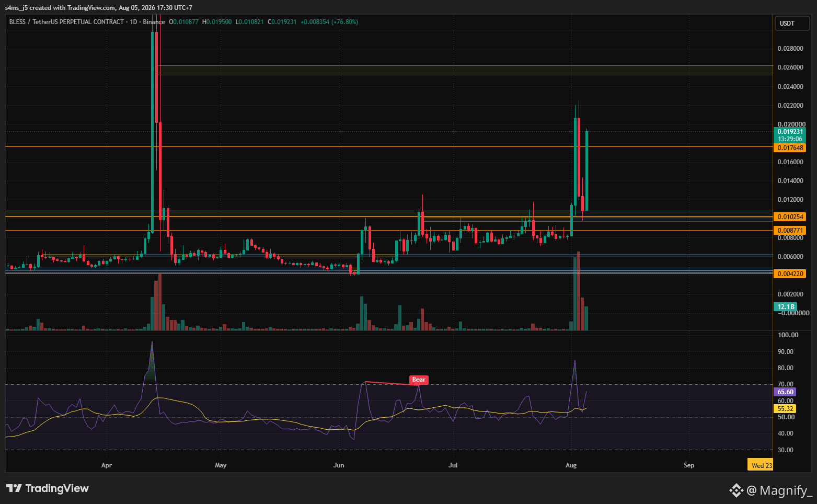
Task: Click the Jun label on time axis
Action: click(339, 465)
